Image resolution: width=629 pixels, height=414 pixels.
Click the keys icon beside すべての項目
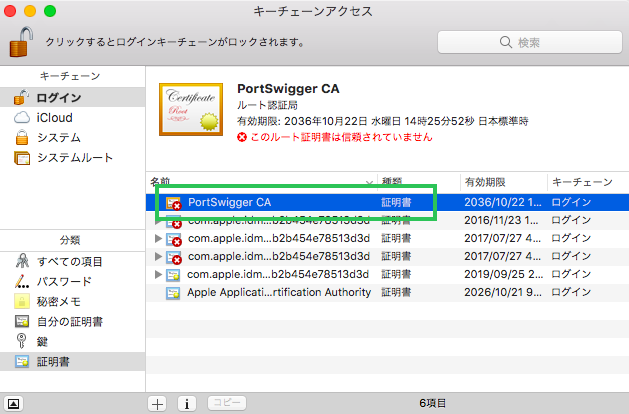coord(22,261)
